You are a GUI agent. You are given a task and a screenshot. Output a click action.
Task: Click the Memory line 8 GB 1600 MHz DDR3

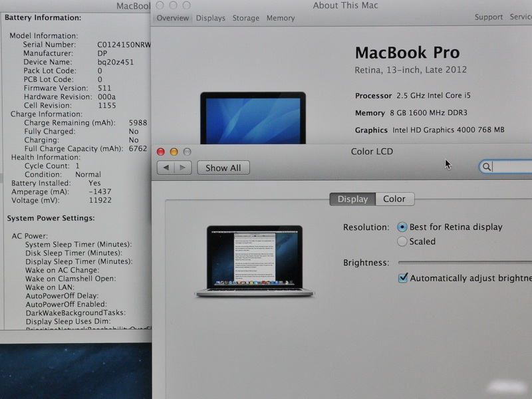(411, 112)
